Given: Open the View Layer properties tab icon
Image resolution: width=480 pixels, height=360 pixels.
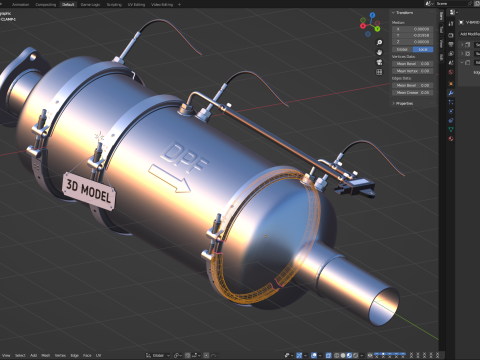Looking at the screenshot, I should [x=451, y=53].
